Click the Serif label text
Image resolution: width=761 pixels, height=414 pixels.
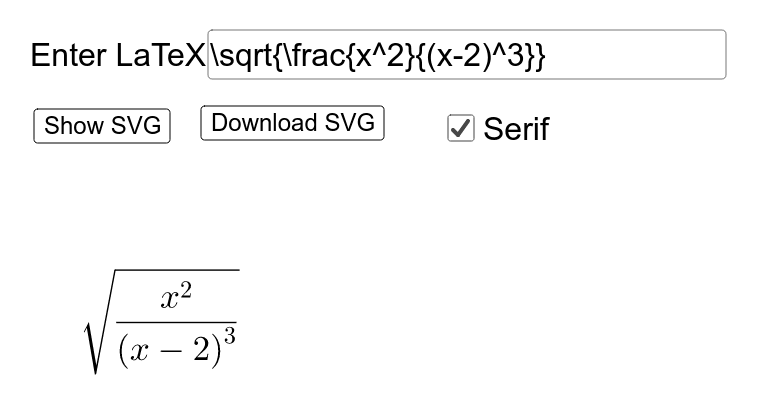516,129
